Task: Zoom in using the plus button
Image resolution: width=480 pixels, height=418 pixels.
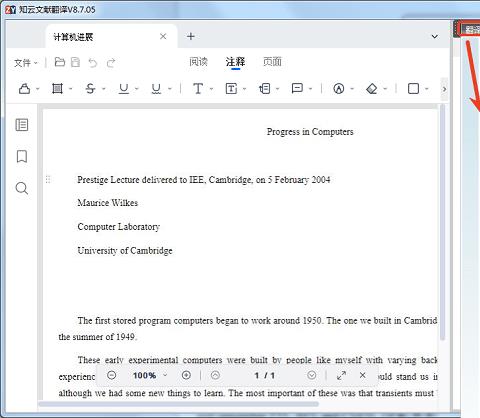Action: click(186, 375)
